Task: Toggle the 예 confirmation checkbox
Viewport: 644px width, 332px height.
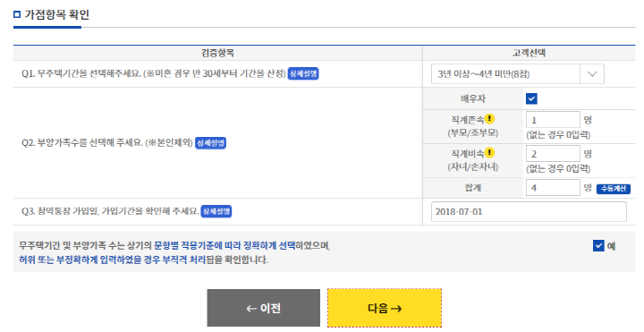Action: tap(598, 246)
